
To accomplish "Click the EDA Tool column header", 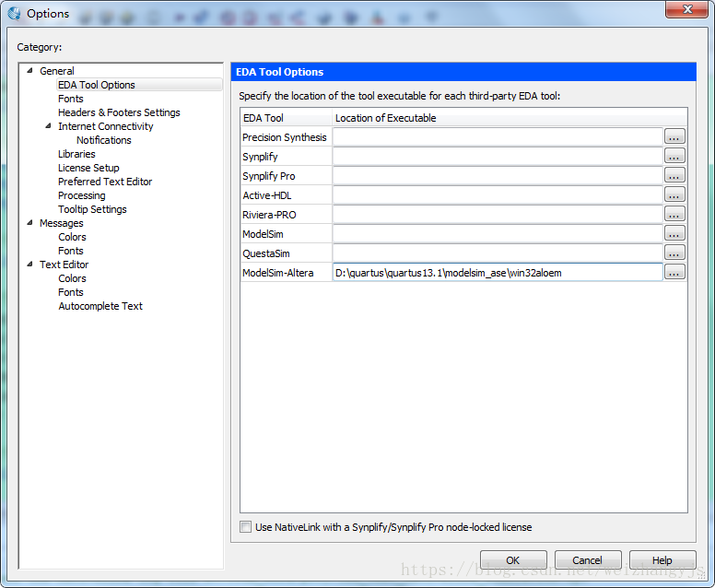I will tap(286, 118).
